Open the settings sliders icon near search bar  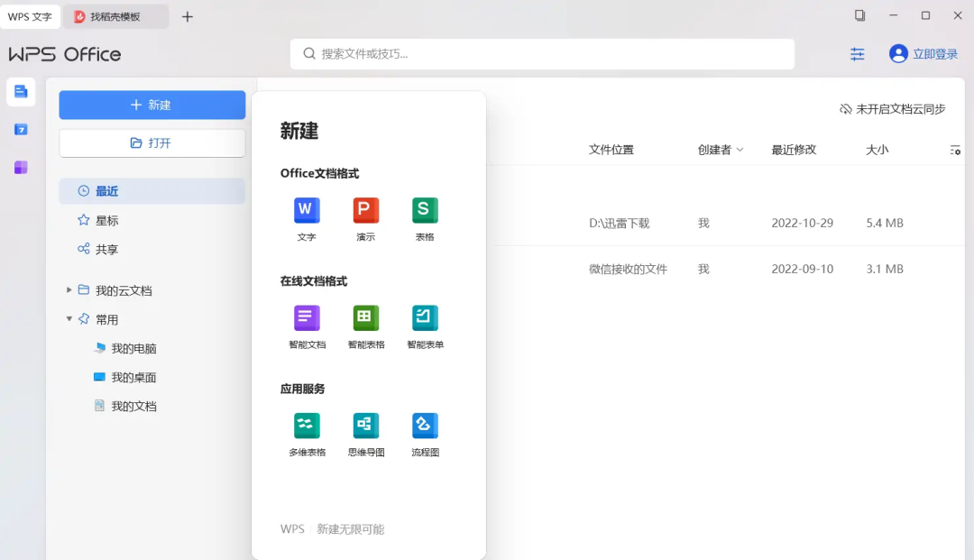(857, 54)
